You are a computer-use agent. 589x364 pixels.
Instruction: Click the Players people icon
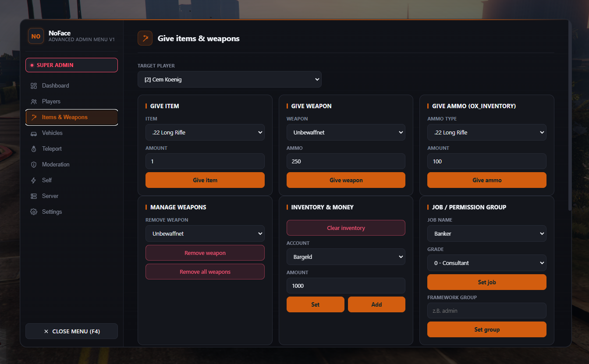(x=34, y=102)
